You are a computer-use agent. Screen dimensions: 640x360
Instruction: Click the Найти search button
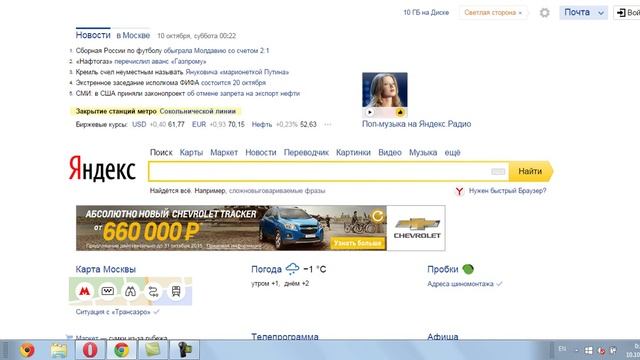530,171
